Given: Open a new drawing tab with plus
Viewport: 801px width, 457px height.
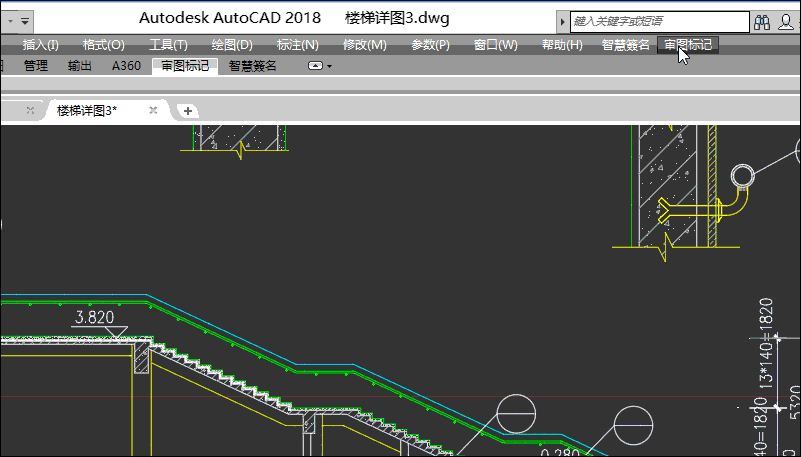Looking at the screenshot, I should (x=187, y=110).
